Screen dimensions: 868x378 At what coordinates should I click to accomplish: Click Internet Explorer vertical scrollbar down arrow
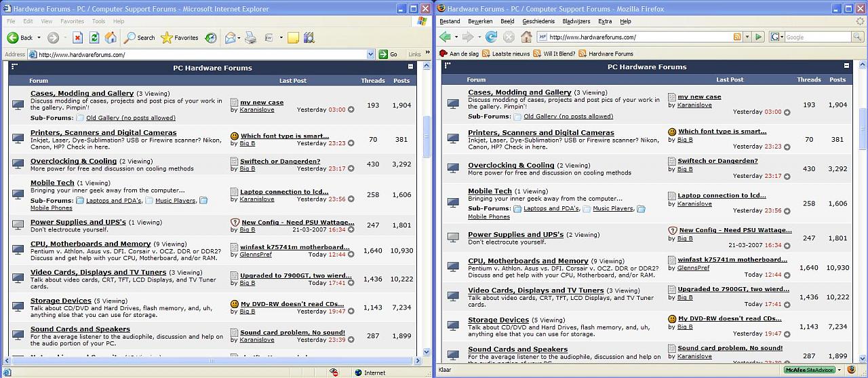point(427,352)
